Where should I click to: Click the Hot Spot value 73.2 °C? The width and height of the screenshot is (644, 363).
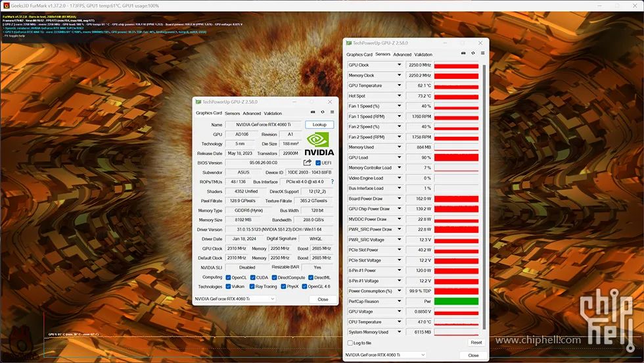click(x=419, y=96)
